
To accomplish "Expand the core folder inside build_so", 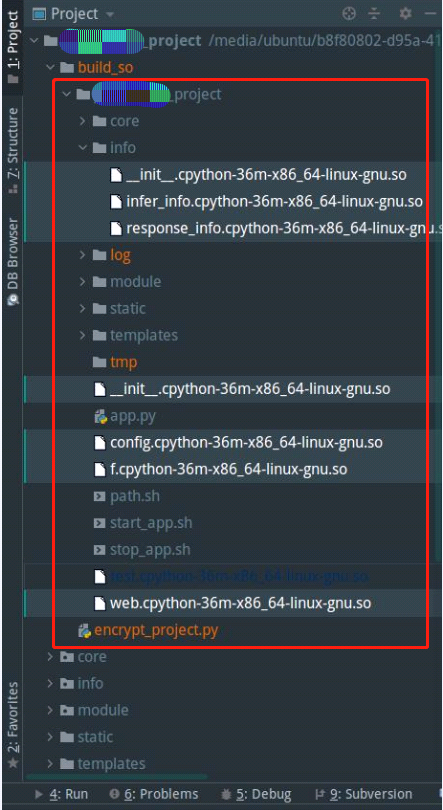I will pyautogui.click(x=82, y=121).
